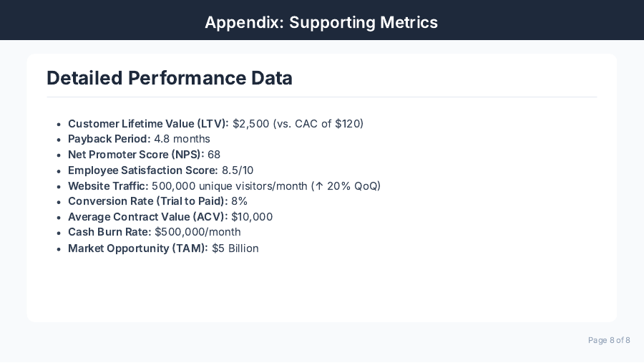Click the $10,000 ACV value
The height and width of the screenshot is (363, 644).
click(252, 217)
